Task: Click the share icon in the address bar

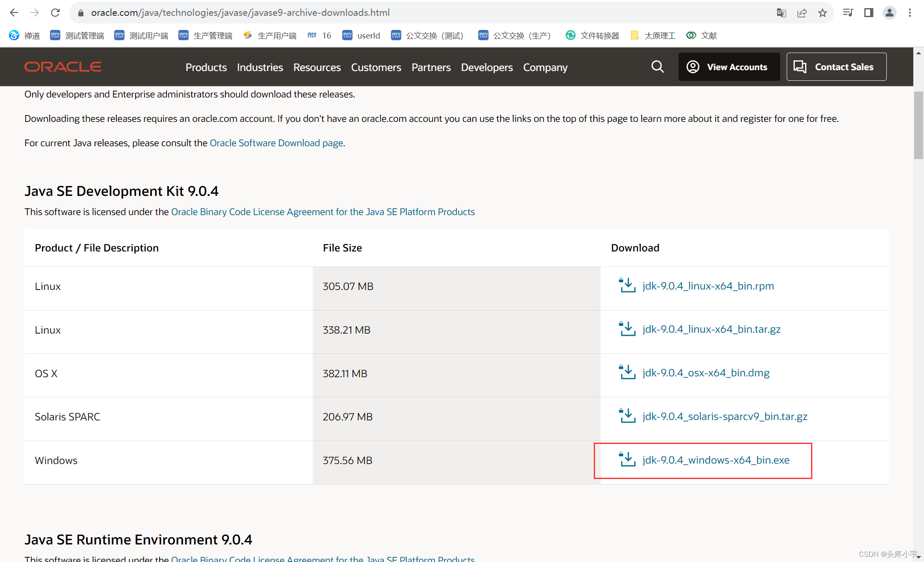Action: tap(802, 12)
